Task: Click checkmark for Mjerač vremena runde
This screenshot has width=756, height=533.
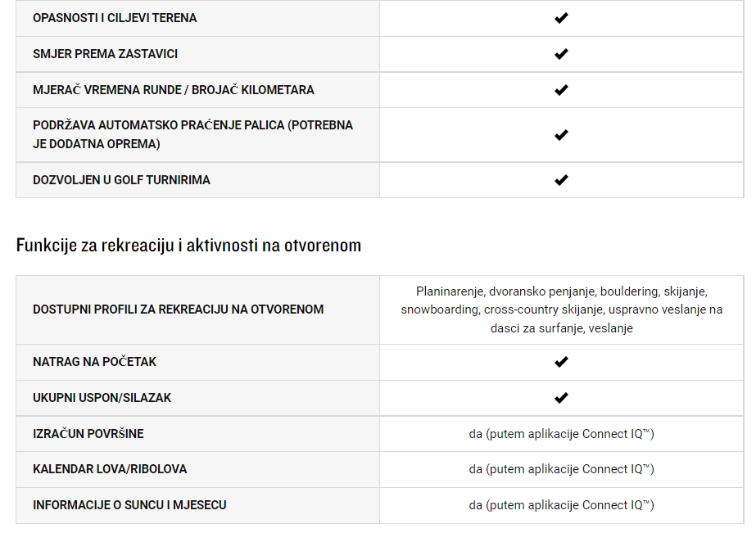Action: pyautogui.click(x=561, y=90)
